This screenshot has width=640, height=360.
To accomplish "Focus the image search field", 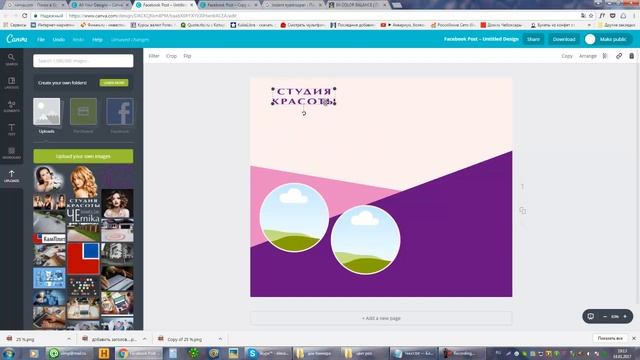I will tap(83, 61).
